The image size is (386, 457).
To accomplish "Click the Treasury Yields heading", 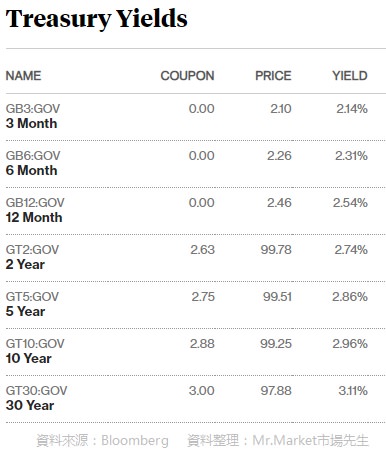I will click(x=97, y=19).
